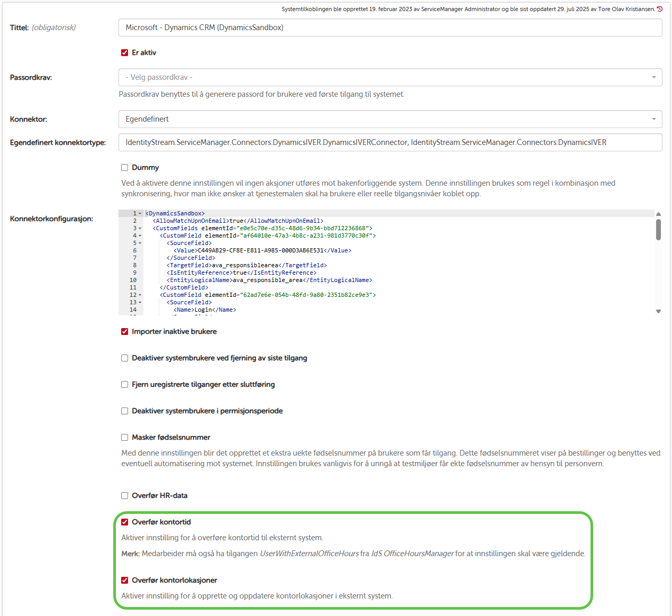Open the Passordkrav dropdown
The image size is (672, 616).
[390, 77]
